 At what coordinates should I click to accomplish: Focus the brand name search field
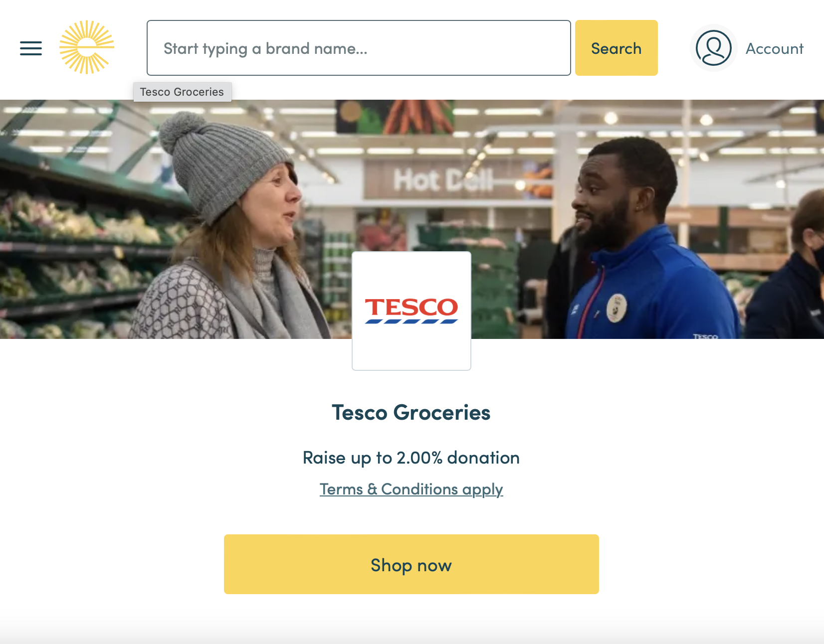[x=359, y=48]
